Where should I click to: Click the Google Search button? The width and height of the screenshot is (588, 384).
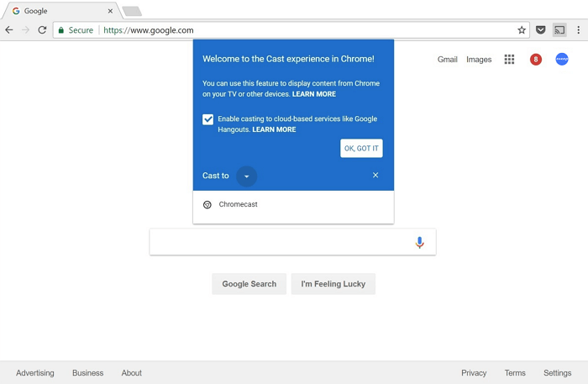pos(249,284)
